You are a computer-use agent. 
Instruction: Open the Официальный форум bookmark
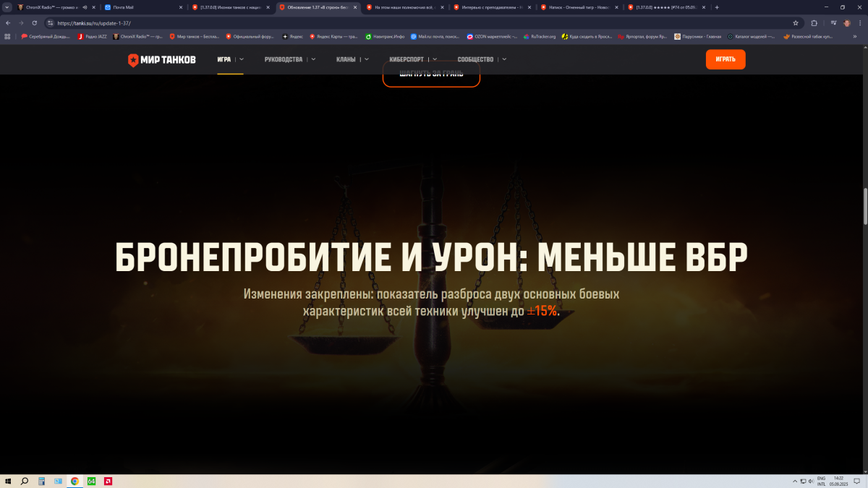click(x=251, y=36)
